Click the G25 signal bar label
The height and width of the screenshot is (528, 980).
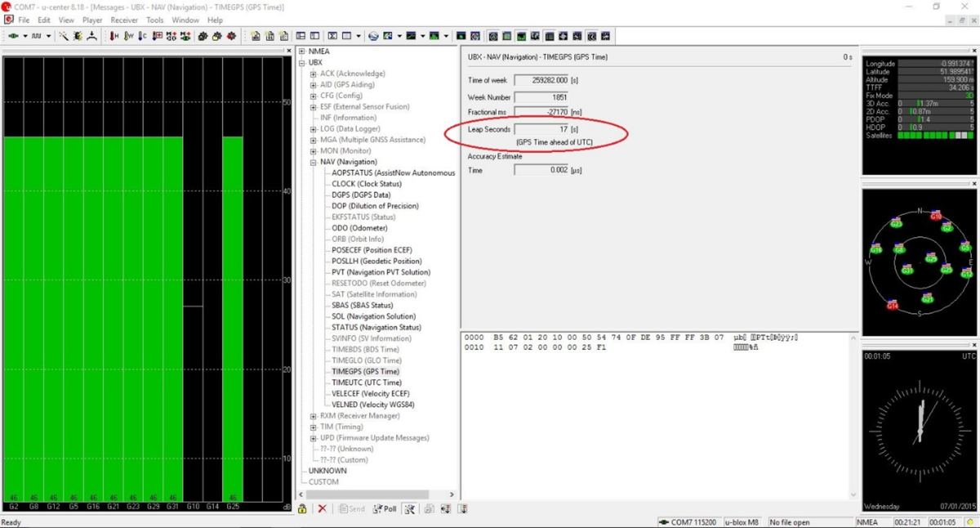(x=233, y=507)
